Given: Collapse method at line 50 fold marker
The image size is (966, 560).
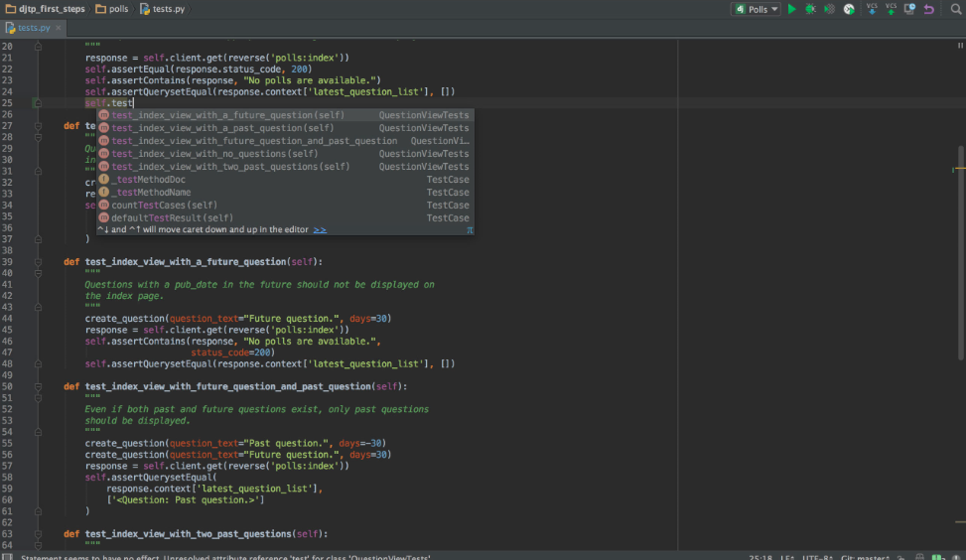Looking at the screenshot, I should pos(38,386).
